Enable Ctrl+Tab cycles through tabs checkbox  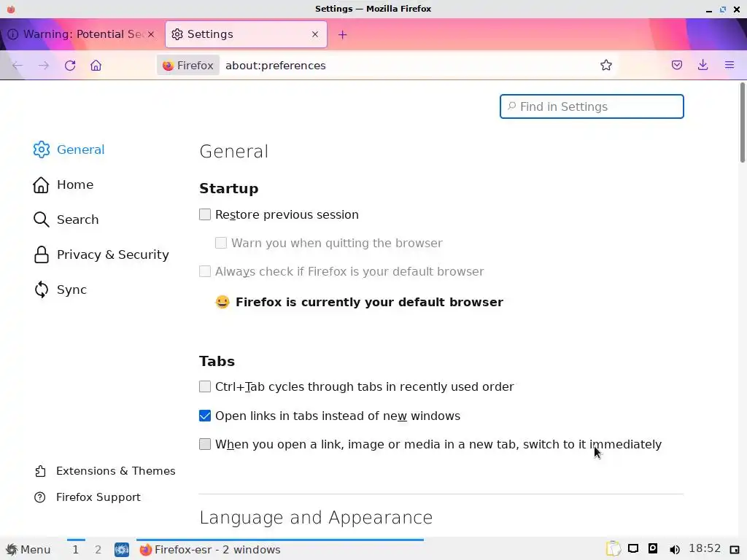(205, 386)
